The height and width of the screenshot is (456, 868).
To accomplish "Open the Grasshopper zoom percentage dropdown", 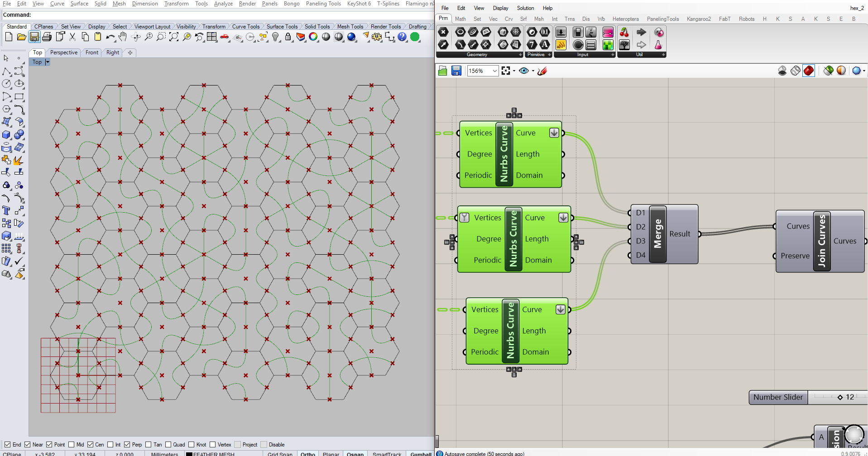I will pos(495,71).
